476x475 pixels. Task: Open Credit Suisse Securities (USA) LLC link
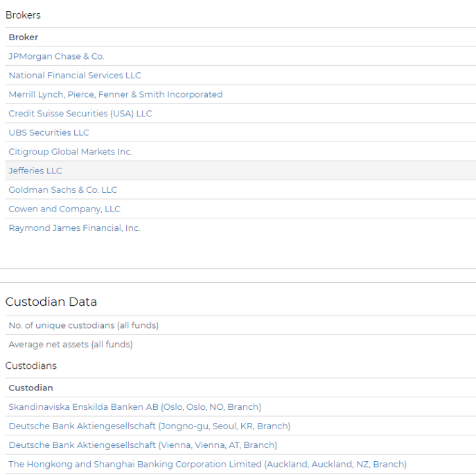(80, 114)
